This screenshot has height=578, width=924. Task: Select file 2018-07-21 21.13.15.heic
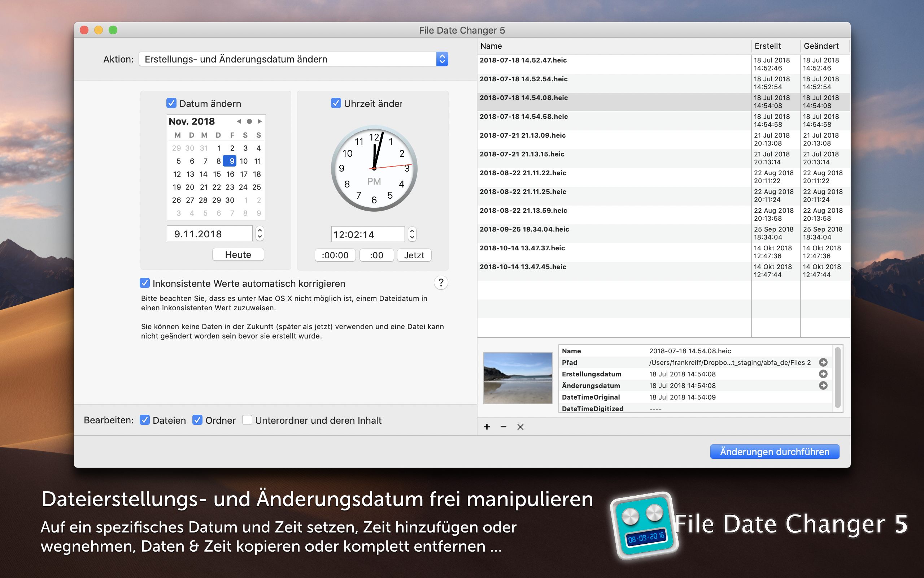[663, 158]
